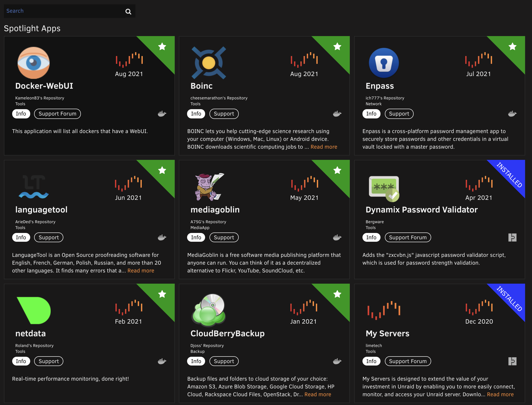Click the Docker-WebUI eye app icon
The height and width of the screenshot is (405, 532).
pyautogui.click(x=34, y=63)
